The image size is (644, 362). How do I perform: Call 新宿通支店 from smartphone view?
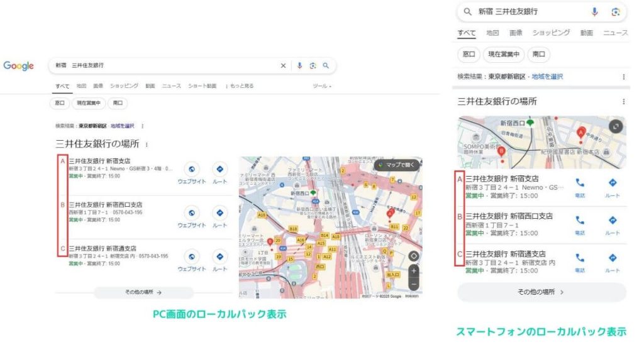click(579, 263)
